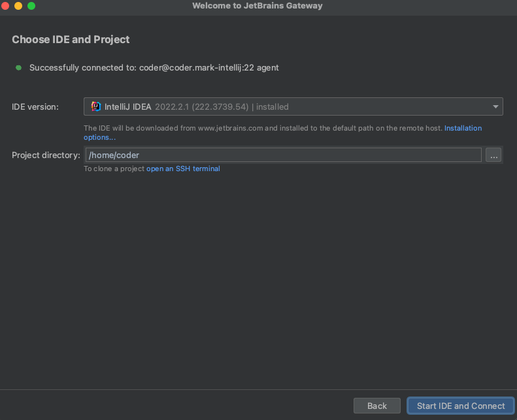Screen dimensions: 517x420
Task: Click the 'IDE version:' label
Action: (x=35, y=106)
